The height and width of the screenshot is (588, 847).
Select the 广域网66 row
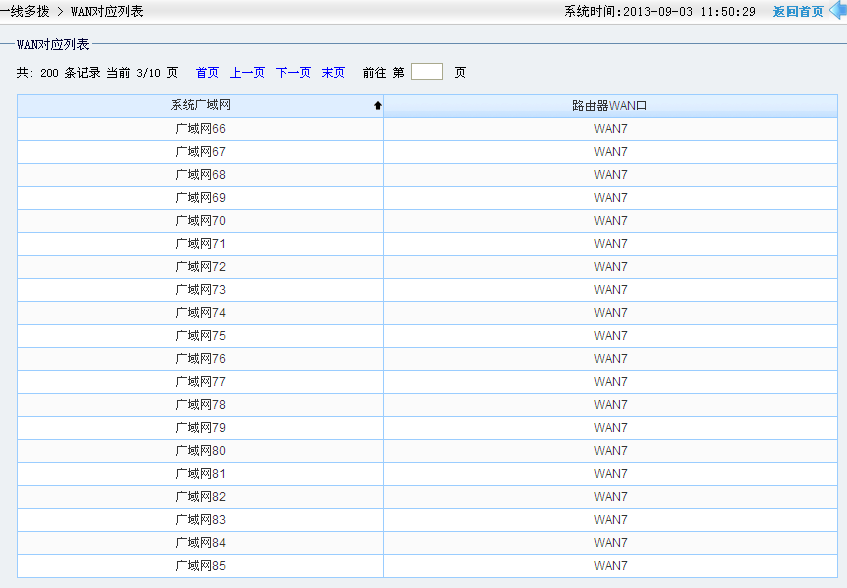[200, 129]
